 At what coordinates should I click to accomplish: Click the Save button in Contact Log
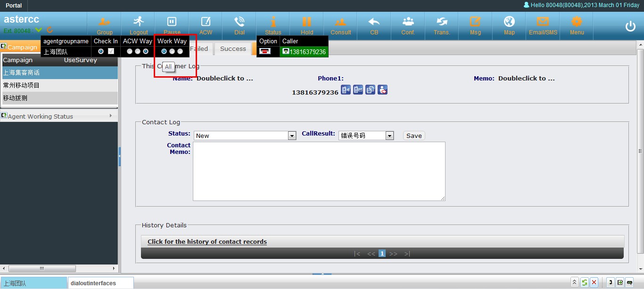[414, 136]
